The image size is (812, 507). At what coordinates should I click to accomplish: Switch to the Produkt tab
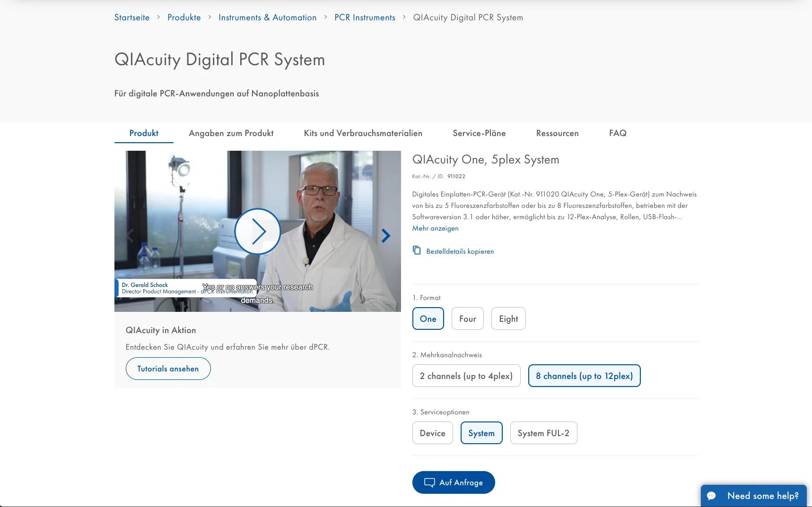tap(144, 133)
